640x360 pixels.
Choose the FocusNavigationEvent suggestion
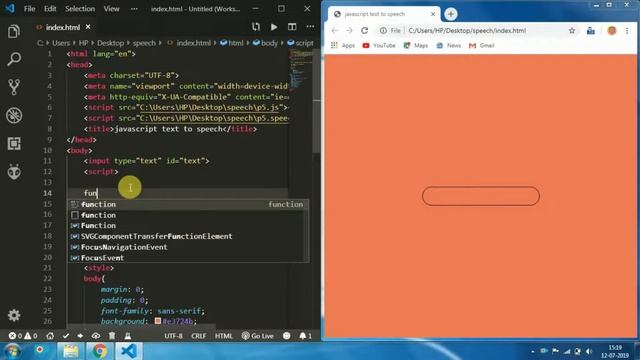pos(188,247)
